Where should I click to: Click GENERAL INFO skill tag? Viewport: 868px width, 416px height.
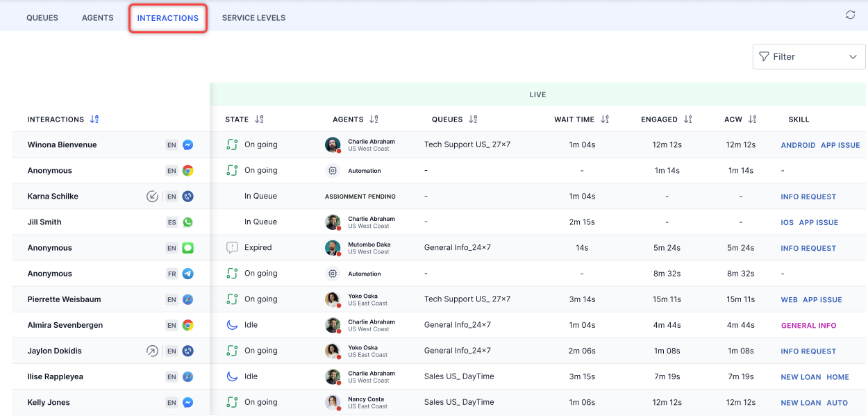(x=808, y=326)
